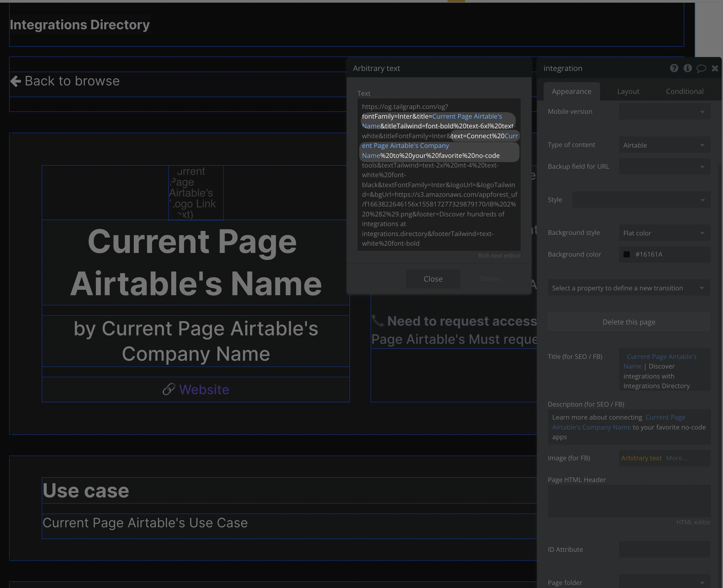Click Close in Arbitrary text dialog
This screenshot has width=723, height=588.
pyautogui.click(x=433, y=279)
